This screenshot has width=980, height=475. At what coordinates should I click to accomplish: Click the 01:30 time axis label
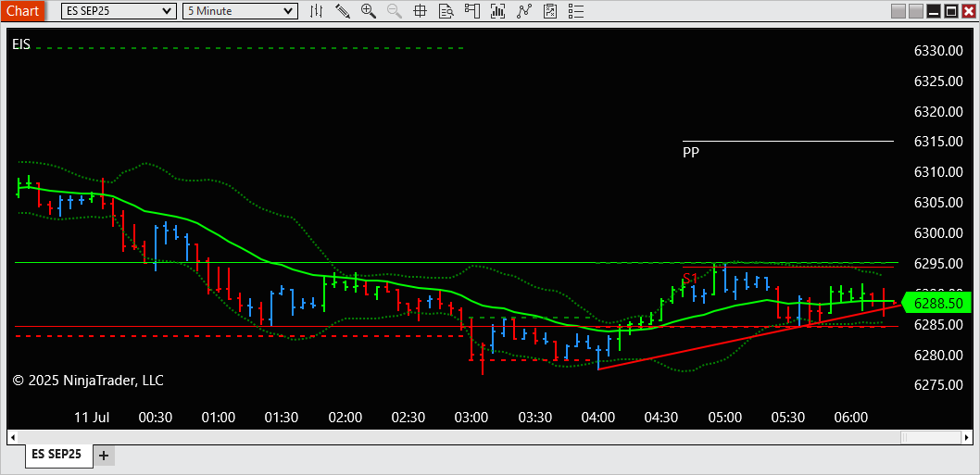click(282, 417)
